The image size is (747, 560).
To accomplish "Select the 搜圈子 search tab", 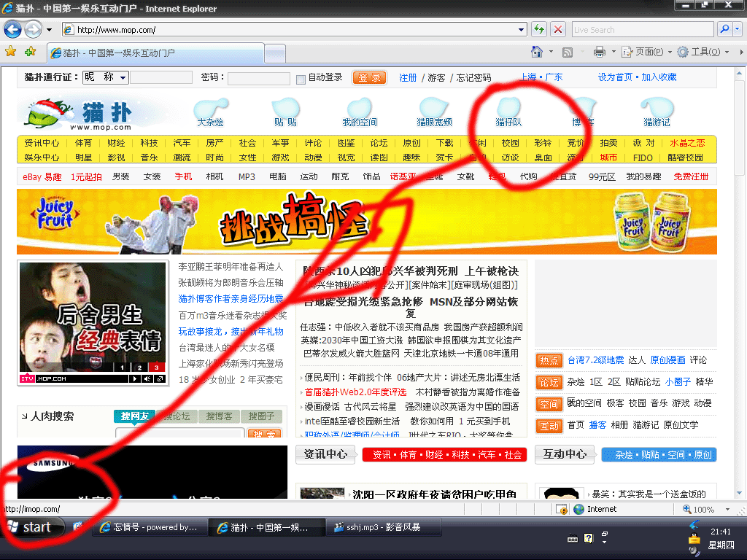I will [x=262, y=416].
